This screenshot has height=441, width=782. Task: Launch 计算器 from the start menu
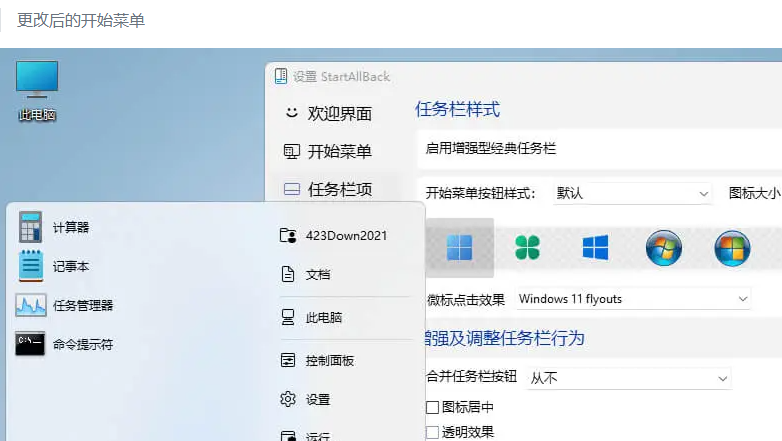pyautogui.click(x=54, y=227)
